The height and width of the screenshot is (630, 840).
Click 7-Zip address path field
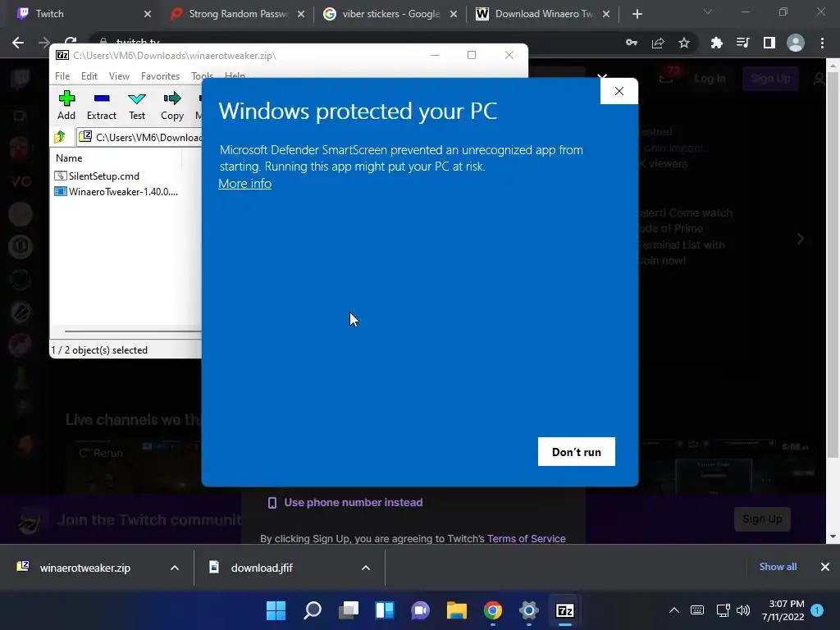139,137
